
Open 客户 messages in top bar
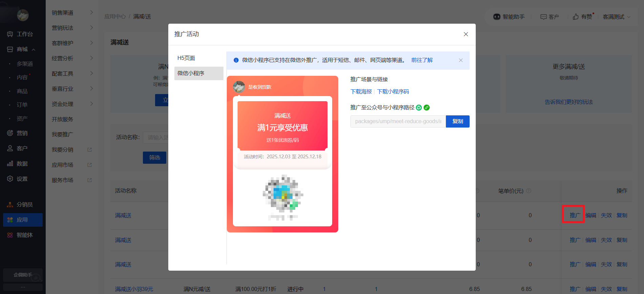(x=550, y=17)
